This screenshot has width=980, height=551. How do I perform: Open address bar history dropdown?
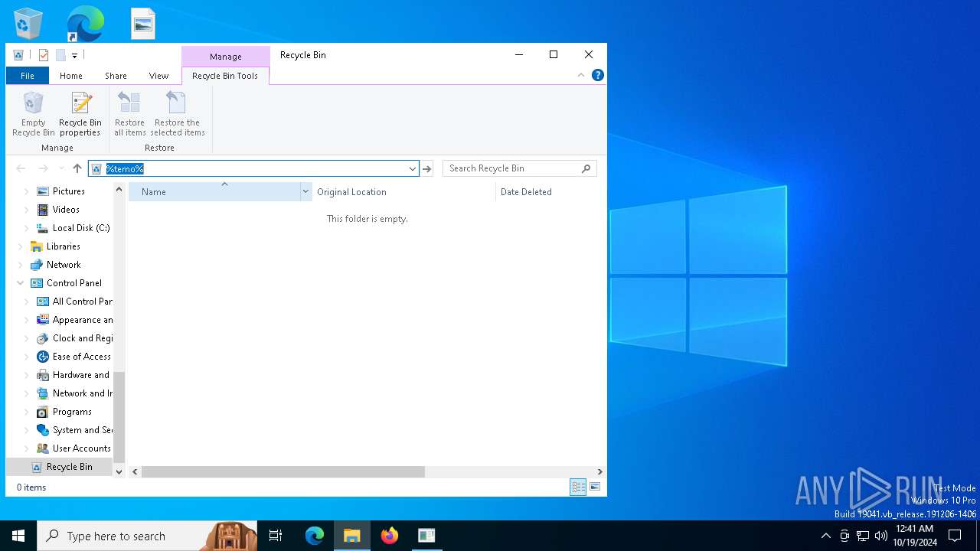412,168
